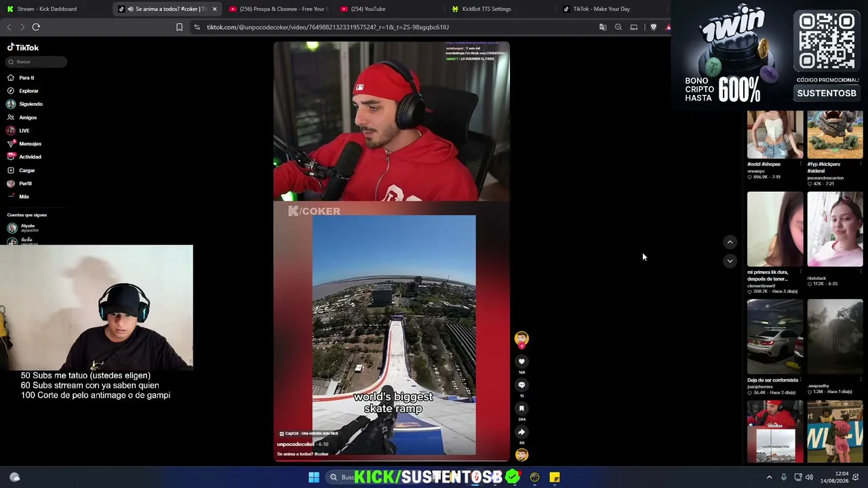This screenshot has height=488, width=868.
Task: Like the skate ramp video
Action: (521, 361)
